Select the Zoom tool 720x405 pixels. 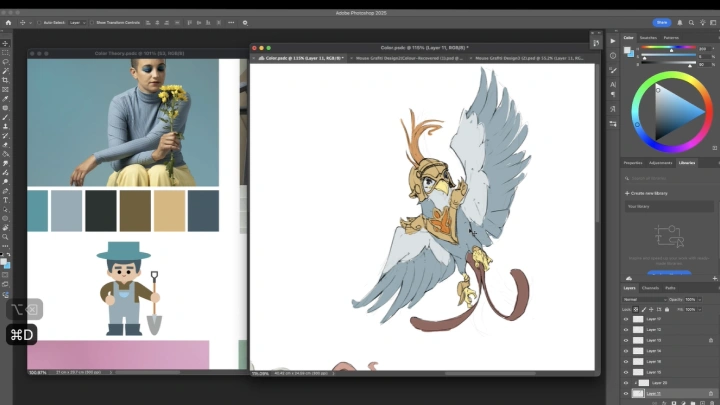point(6,237)
